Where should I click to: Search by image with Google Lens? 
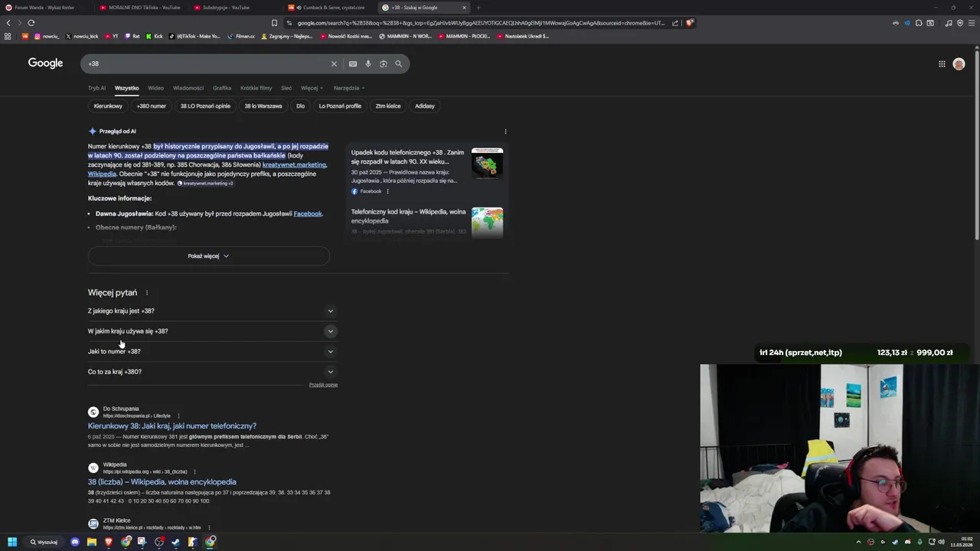384,64
